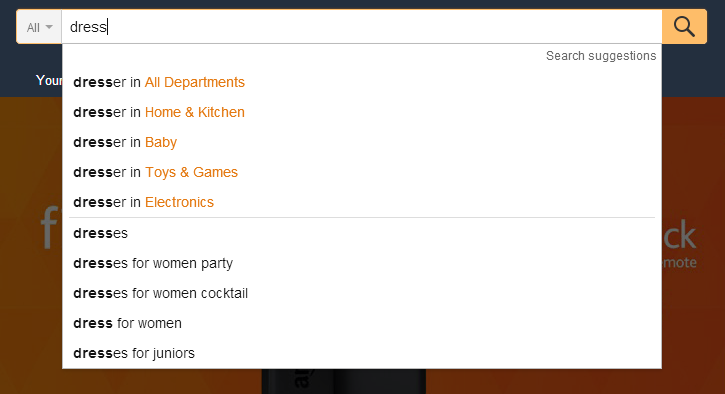Choose dresses for women cocktail

(362, 293)
